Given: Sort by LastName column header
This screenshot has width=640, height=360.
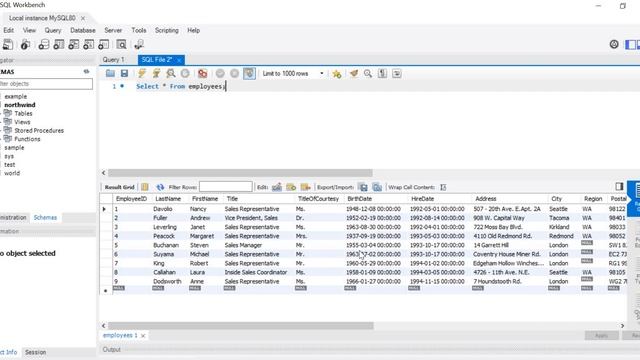Looking at the screenshot, I should coord(168,199).
